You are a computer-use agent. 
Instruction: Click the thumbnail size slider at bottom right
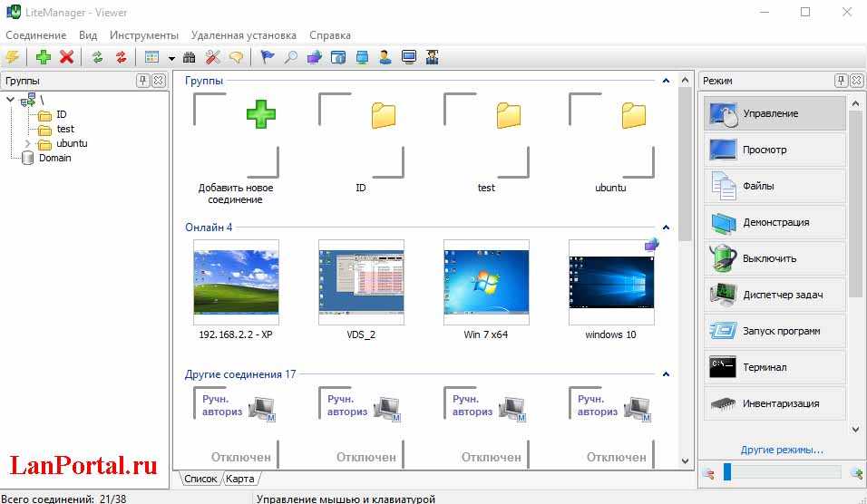click(x=782, y=472)
